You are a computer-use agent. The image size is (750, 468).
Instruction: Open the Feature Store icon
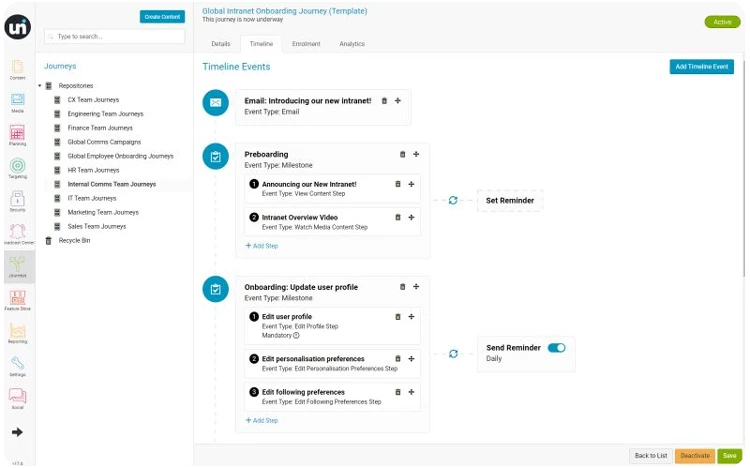click(x=17, y=299)
